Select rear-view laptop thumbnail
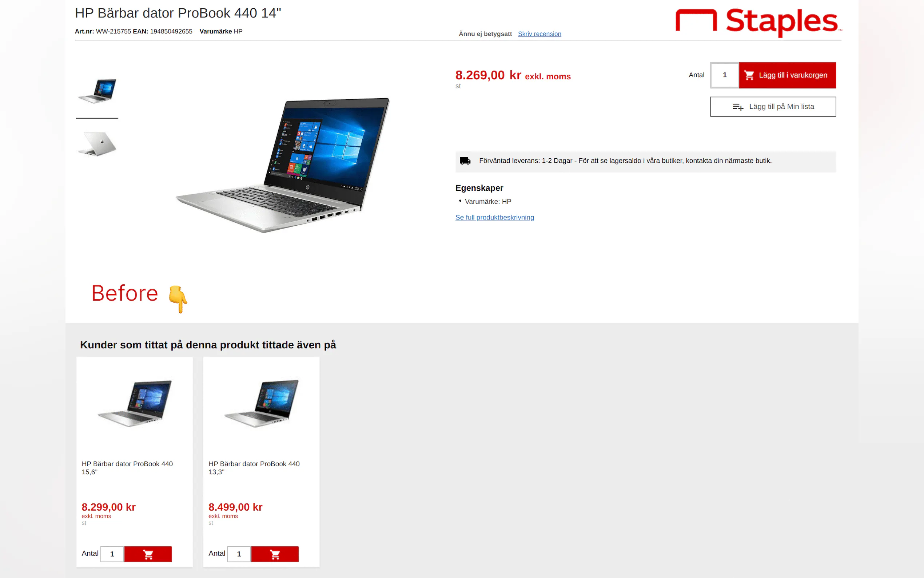 (x=97, y=144)
